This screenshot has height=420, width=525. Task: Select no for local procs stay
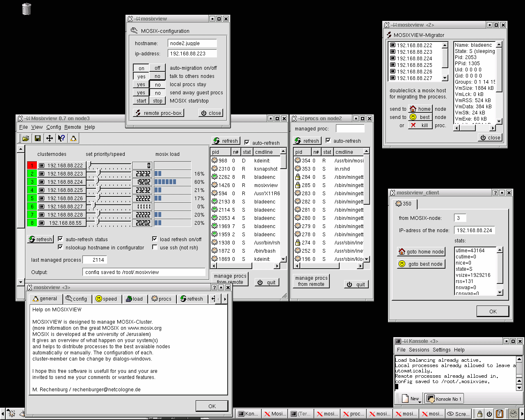(157, 84)
